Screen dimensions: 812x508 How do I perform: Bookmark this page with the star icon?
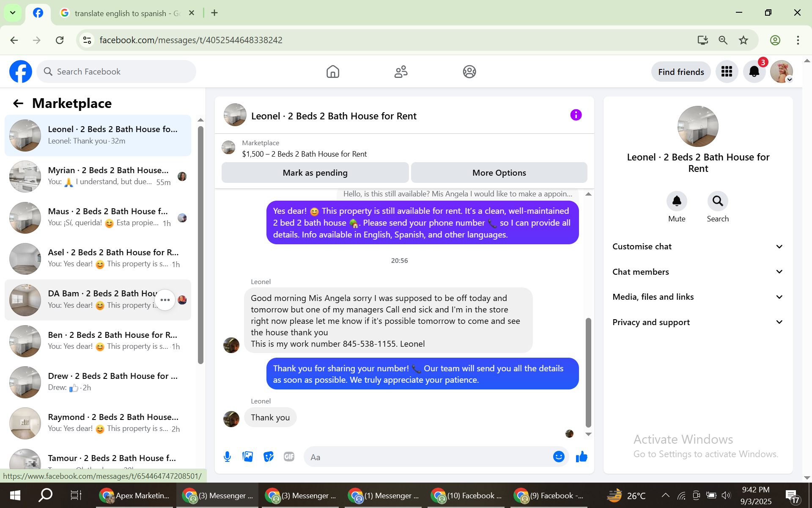click(x=743, y=40)
